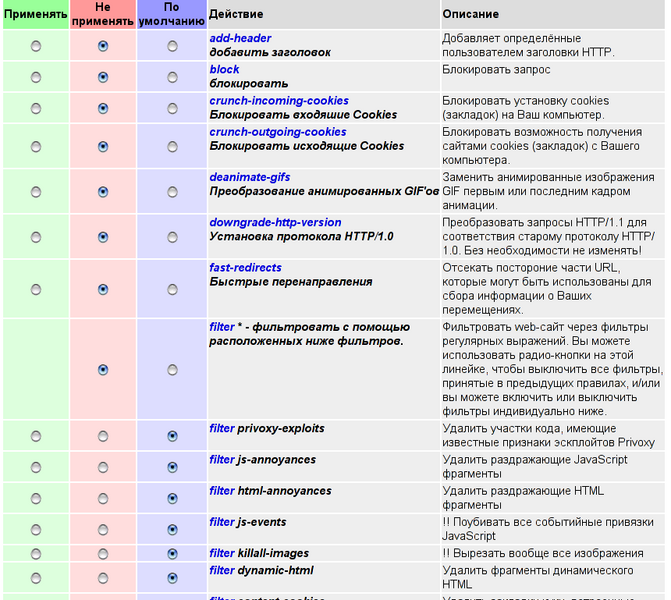Viewport: 671px width, 600px height.
Task: Select 'Применять' radio for add-header
Action: pyautogui.click(x=36, y=46)
